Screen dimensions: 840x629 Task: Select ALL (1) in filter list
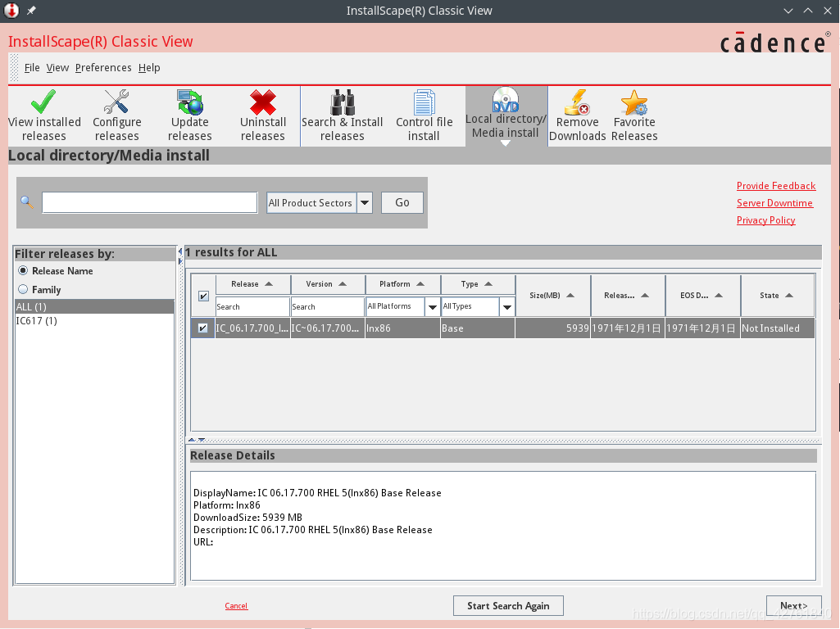point(94,307)
